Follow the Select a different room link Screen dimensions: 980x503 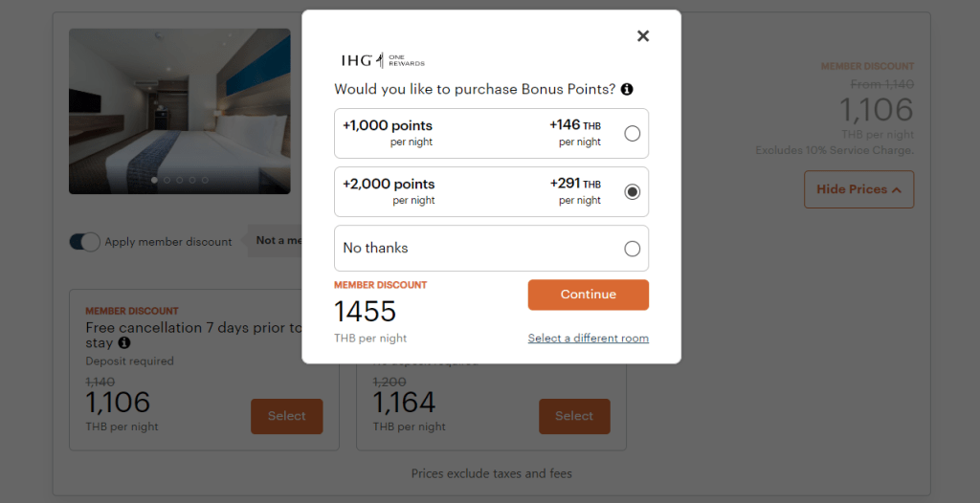(x=588, y=339)
